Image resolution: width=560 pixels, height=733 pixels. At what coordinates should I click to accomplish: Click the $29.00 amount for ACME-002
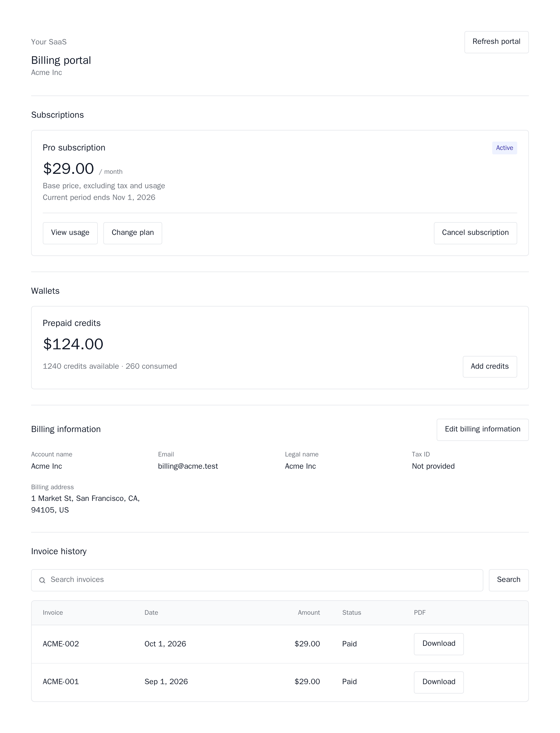pos(307,644)
